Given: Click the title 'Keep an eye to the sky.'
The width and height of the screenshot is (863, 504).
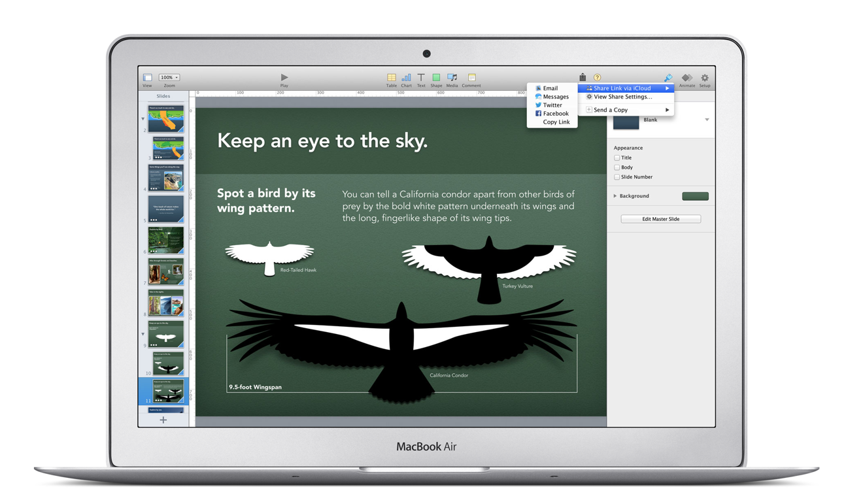Looking at the screenshot, I should (x=322, y=141).
